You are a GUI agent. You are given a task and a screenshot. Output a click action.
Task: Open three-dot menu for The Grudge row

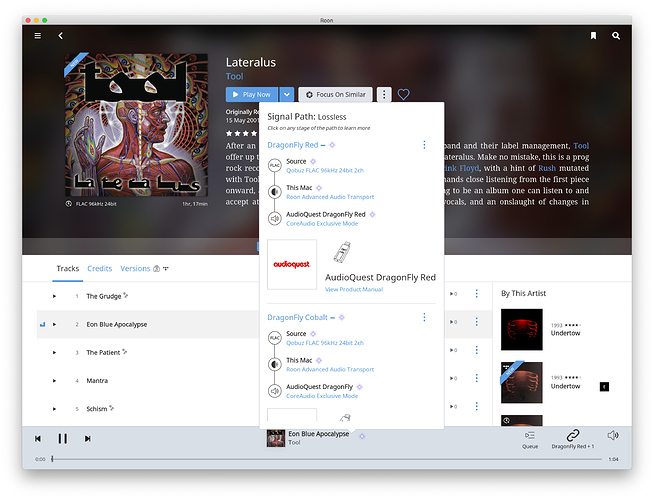point(476,294)
